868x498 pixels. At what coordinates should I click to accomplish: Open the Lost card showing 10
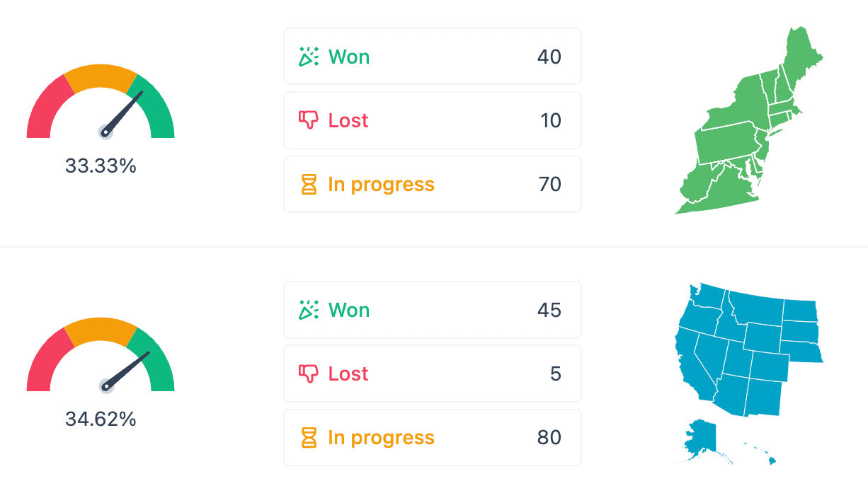[x=433, y=120]
